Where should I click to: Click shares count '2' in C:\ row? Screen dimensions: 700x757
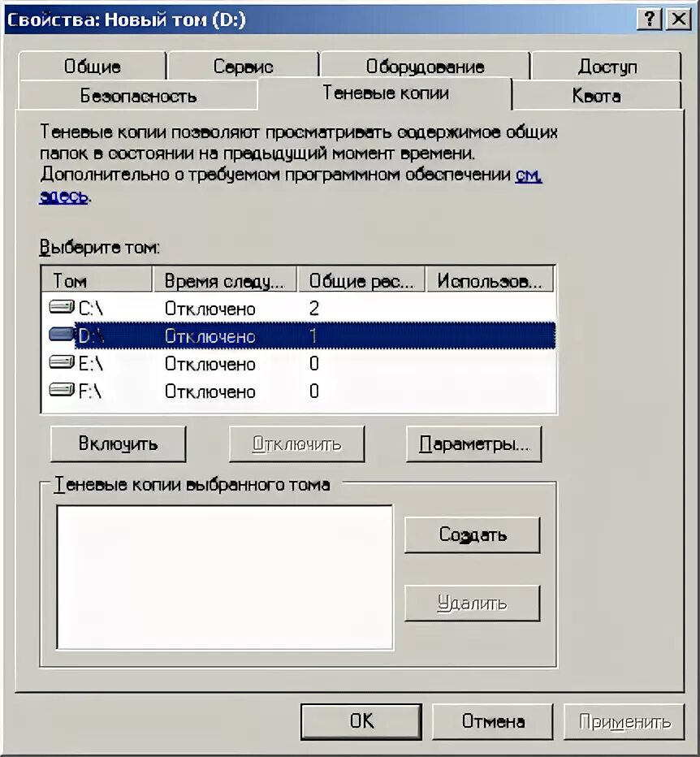coord(313,308)
